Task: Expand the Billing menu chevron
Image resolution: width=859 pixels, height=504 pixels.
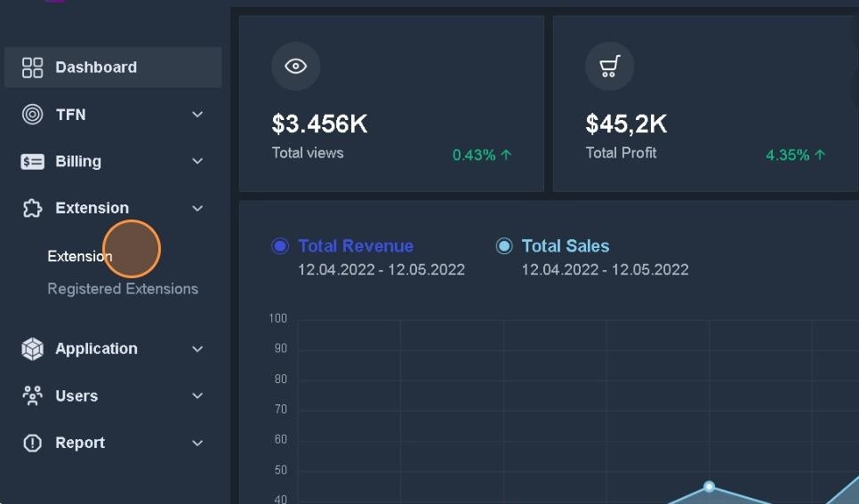Action: (197, 162)
